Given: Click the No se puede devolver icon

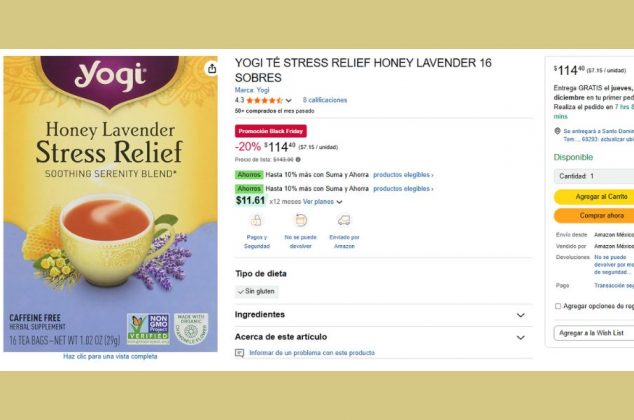Looking at the screenshot, I should 301,220.
